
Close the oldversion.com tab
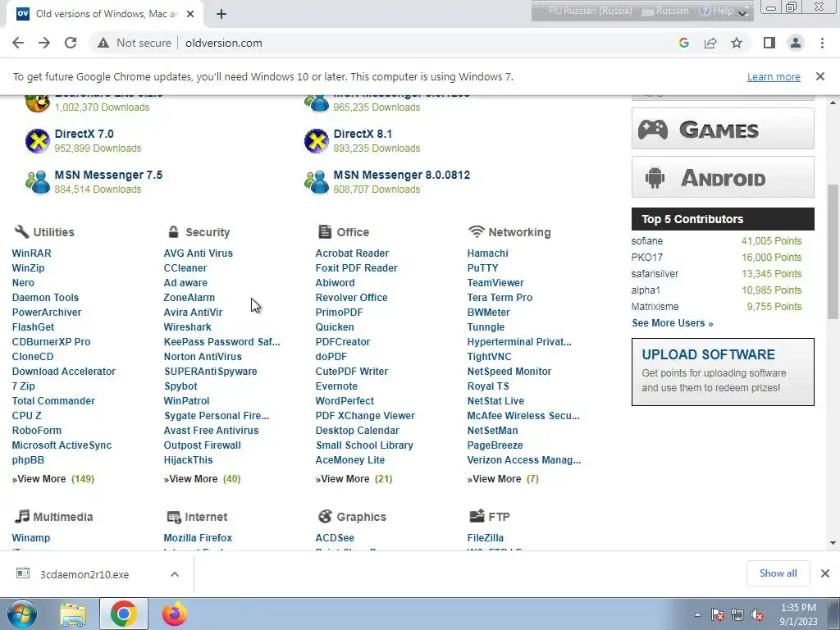pyautogui.click(x=190, y=14)
